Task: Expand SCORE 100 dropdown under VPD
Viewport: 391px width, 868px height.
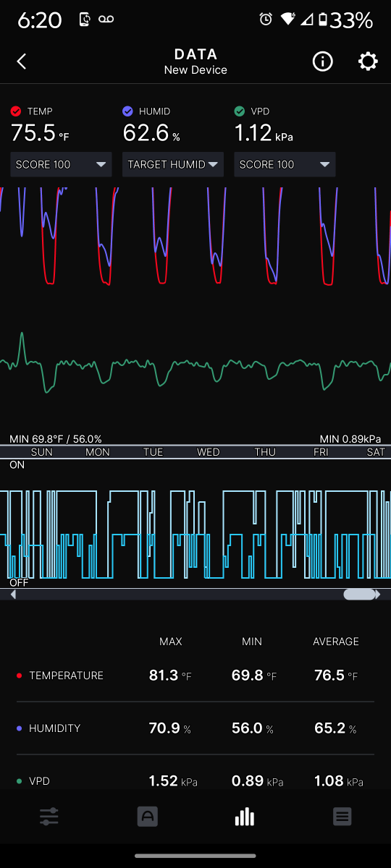Action: [285, 164]
